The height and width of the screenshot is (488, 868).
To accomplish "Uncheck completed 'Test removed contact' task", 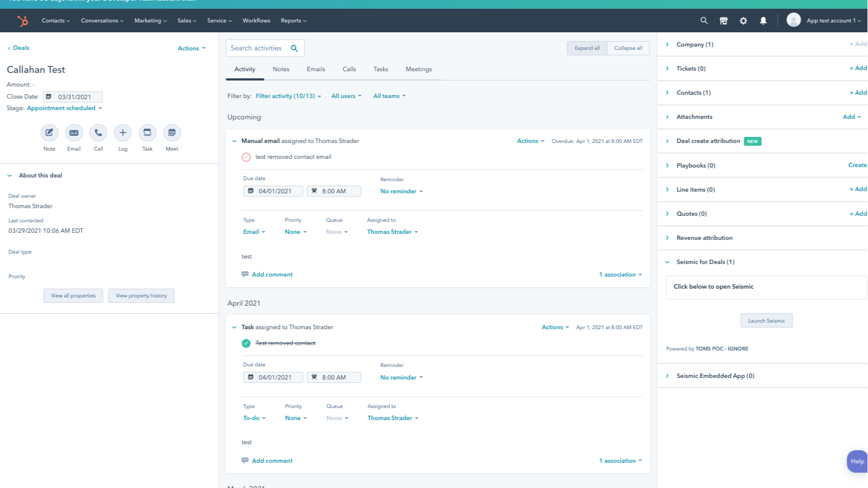I will pos(246,343).
